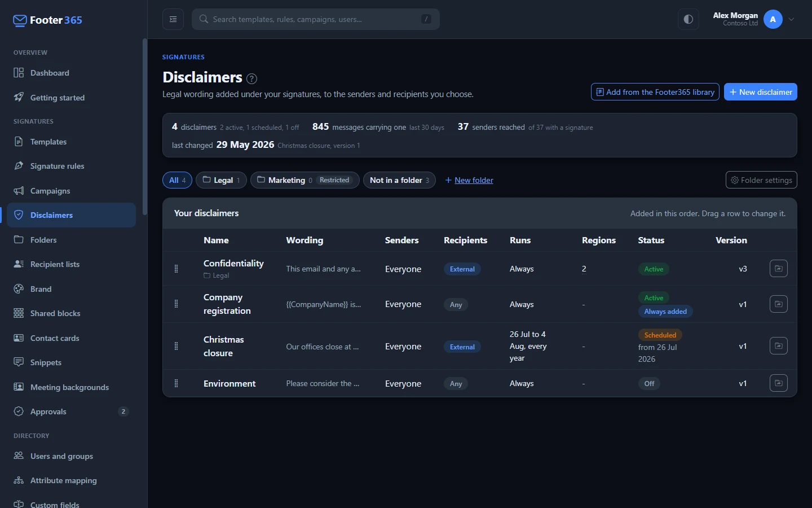812x508 pixels.
Task: Click the Meeting backgrounds icon
Action: pyautogui.click(x=19, y=387)
